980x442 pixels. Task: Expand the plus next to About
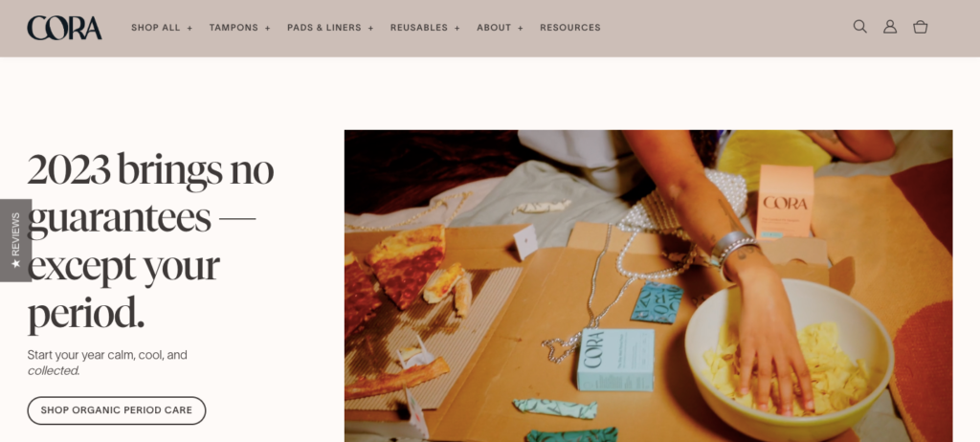520,28
